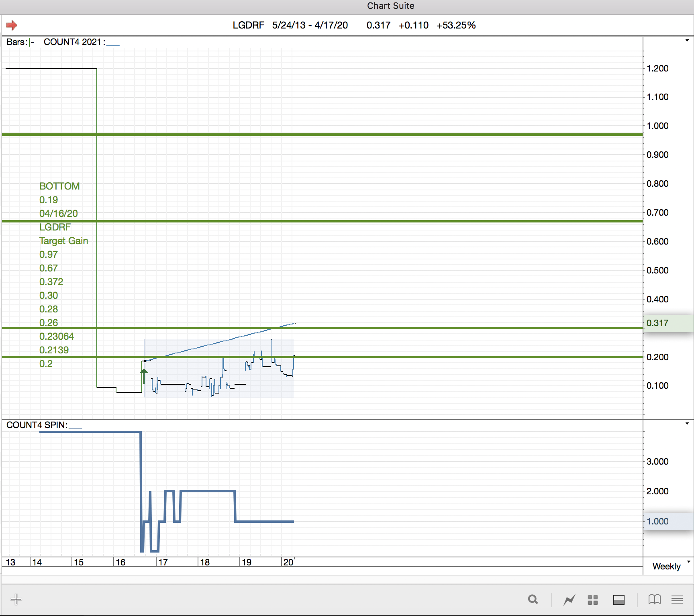The width and height of the screenshot is (694, 616).
Task: Expand the COUNT4 SPIN pane options arrow
Action: (687, 424)
